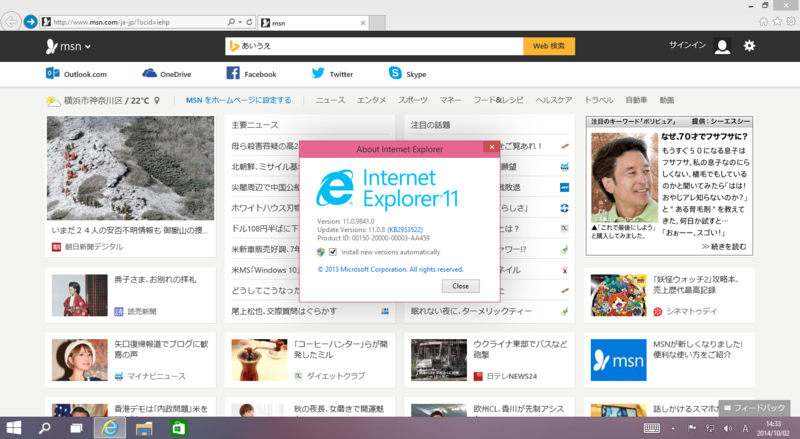Viewport: 800px width, 439px height.
Task: Open the Favorites star icon
Action: [777, 21]
